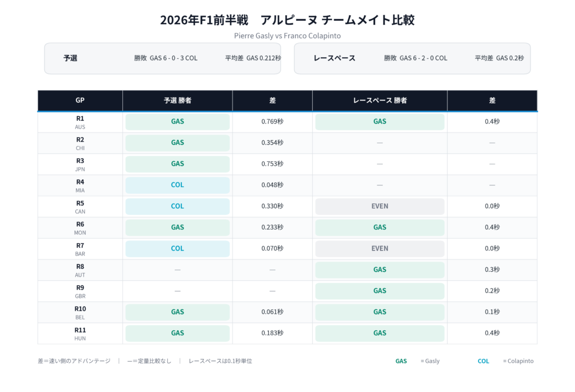
Task: Click the qualifying gap 0.070秒
Action: coord(272,249)
